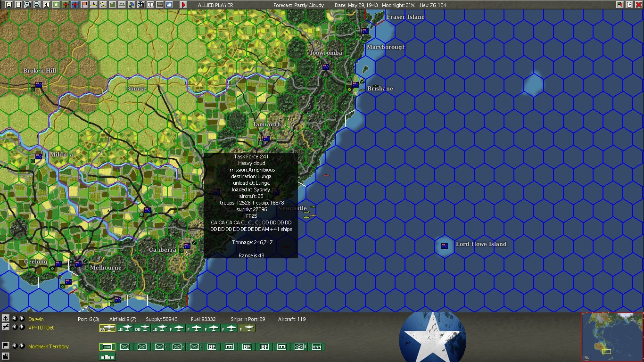Click the white star on green icon
The height and width of the screenshot is (362, 644).
pyautogui.click(x=56, y=5)
